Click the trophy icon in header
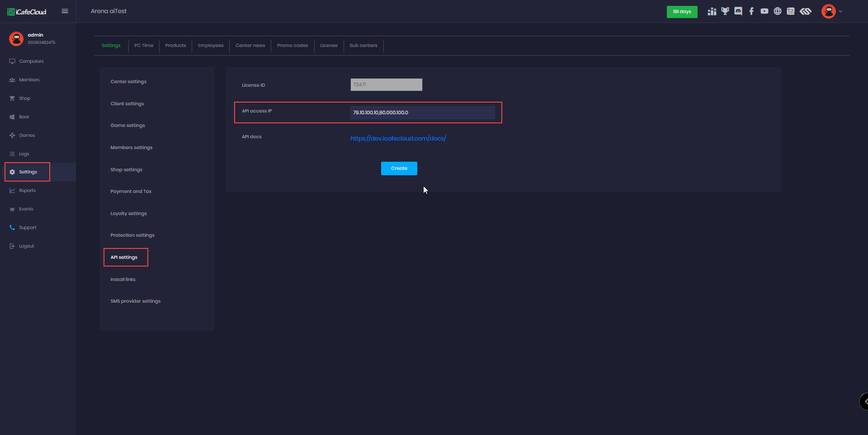 tap(725, 11)
